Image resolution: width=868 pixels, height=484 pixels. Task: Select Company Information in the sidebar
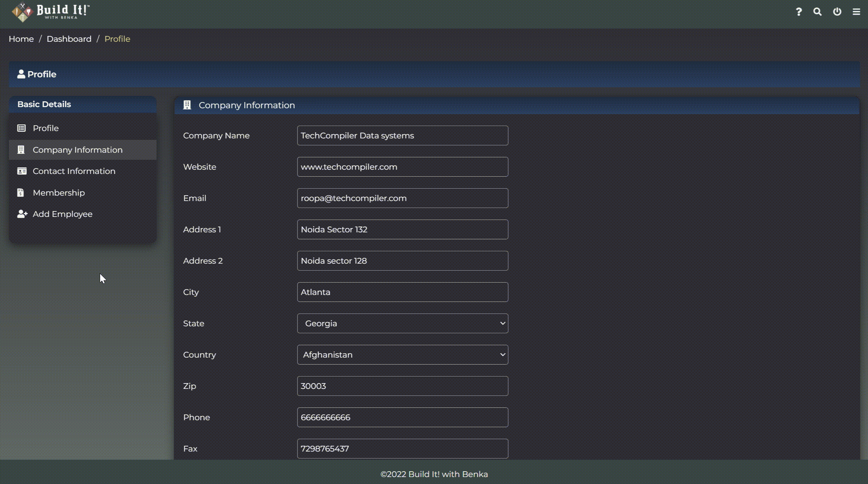(x=77, y=150)
